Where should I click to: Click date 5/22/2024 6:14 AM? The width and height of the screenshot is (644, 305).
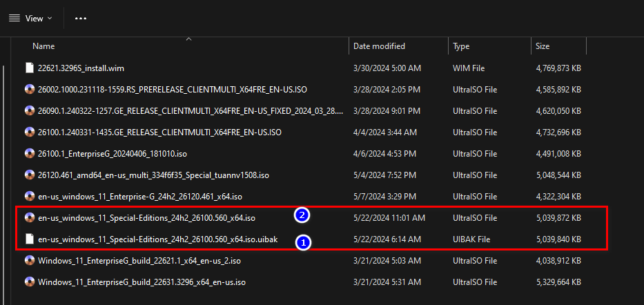[387, 239]
